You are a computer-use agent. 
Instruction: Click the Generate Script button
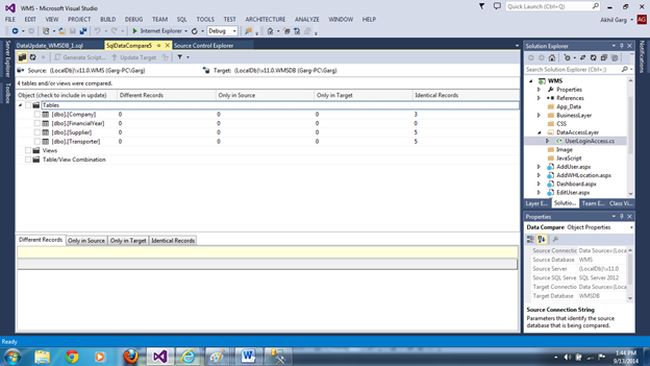coord(80,57)
